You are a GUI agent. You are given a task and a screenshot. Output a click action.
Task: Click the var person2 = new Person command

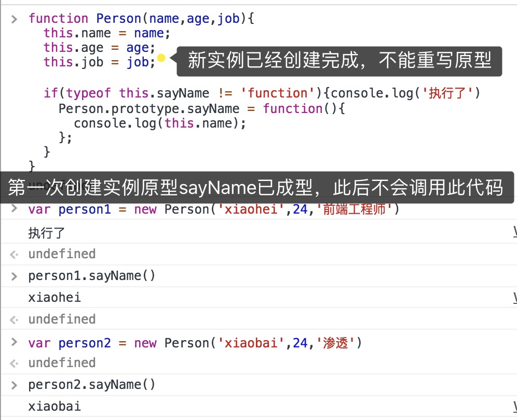coord(195,343)
